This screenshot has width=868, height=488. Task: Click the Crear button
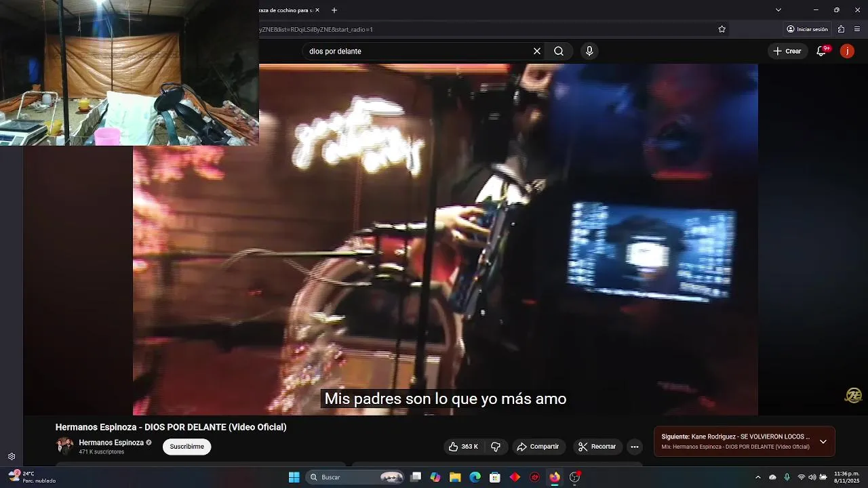787,51
